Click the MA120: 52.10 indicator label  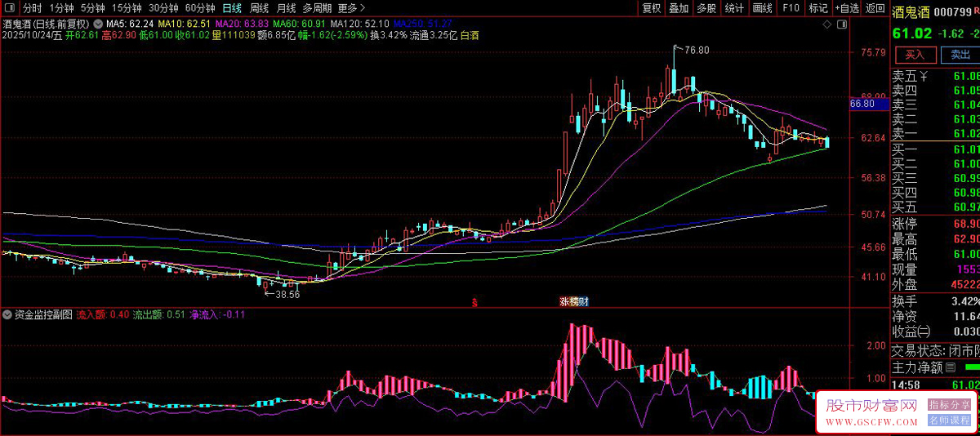point(359,24)
